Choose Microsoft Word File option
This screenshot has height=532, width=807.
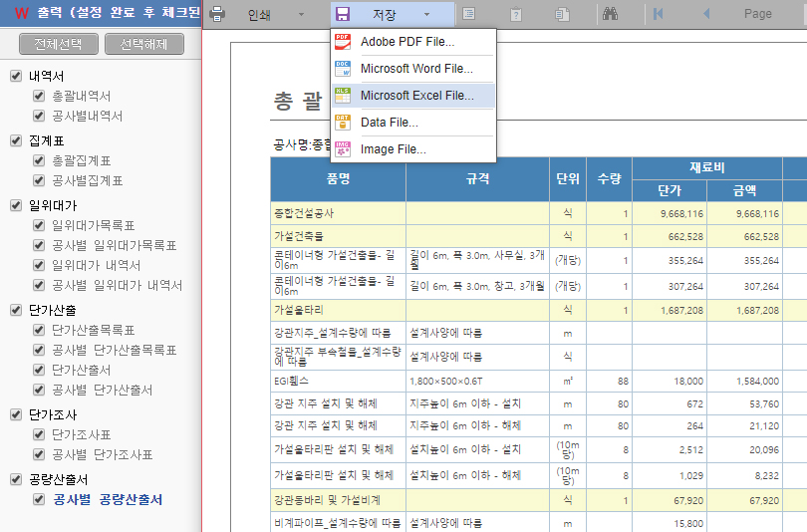pyautogui.click(x=413, y=69)
